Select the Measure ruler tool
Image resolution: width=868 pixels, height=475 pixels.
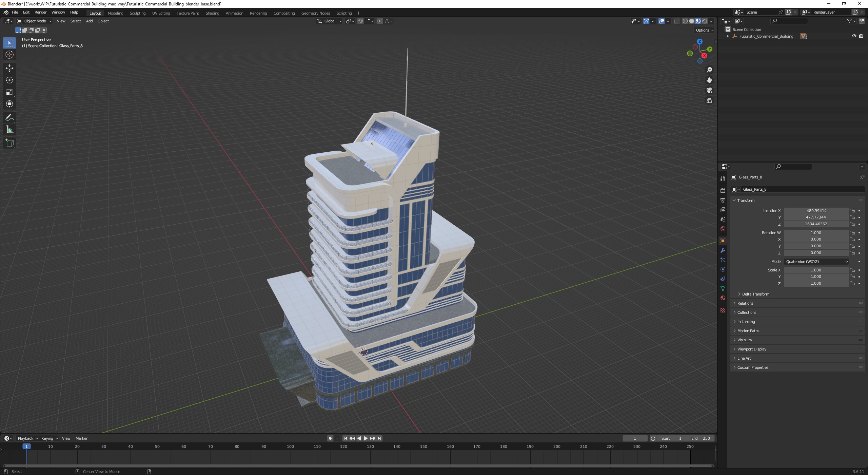tap(9, 130)
